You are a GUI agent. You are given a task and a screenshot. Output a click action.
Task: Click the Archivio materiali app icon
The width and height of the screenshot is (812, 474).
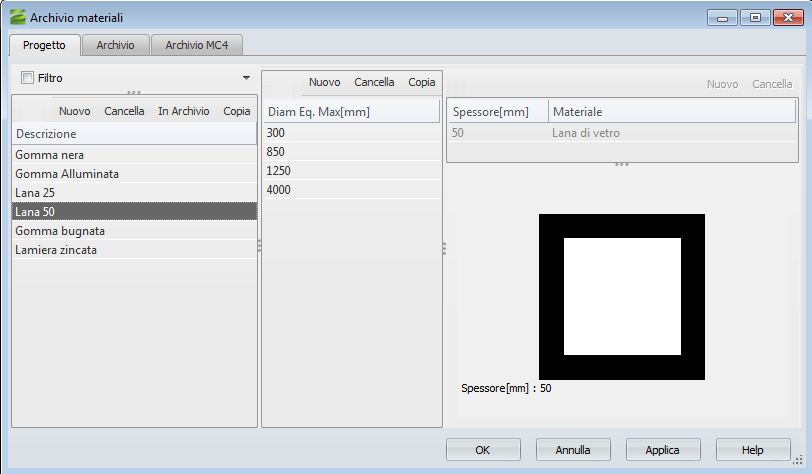pos(17,18)
